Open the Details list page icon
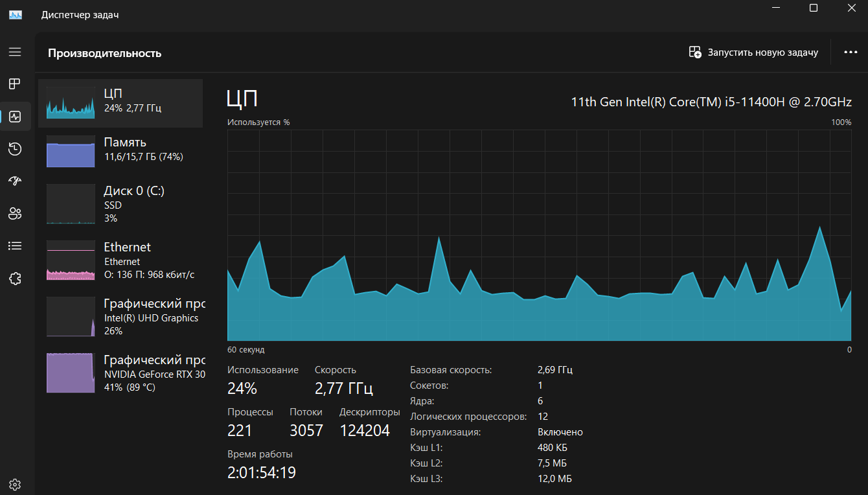This screenshot has width=868, height=495. point(15,246)
